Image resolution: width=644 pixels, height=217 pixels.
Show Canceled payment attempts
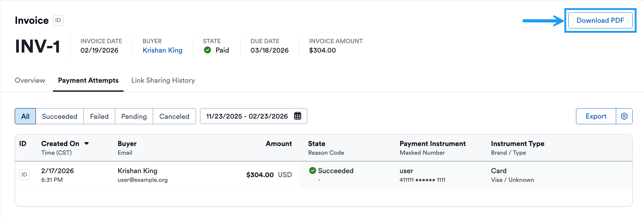174,116
